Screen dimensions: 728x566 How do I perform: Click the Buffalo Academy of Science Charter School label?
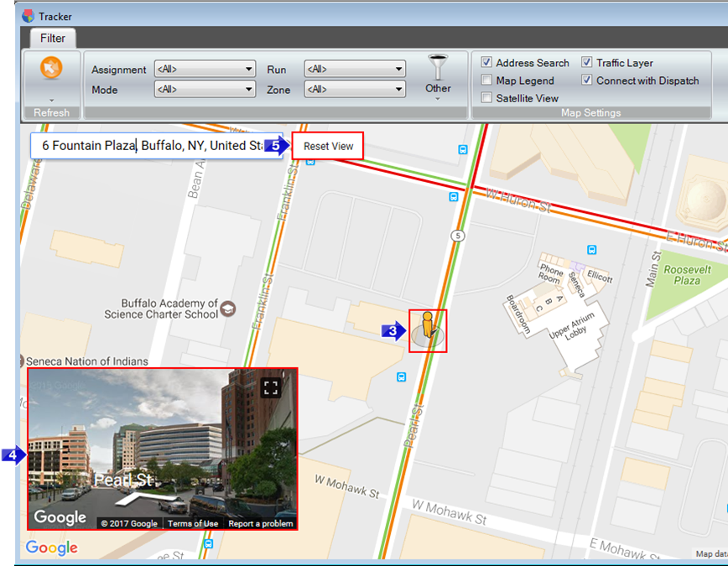(161, 309)
